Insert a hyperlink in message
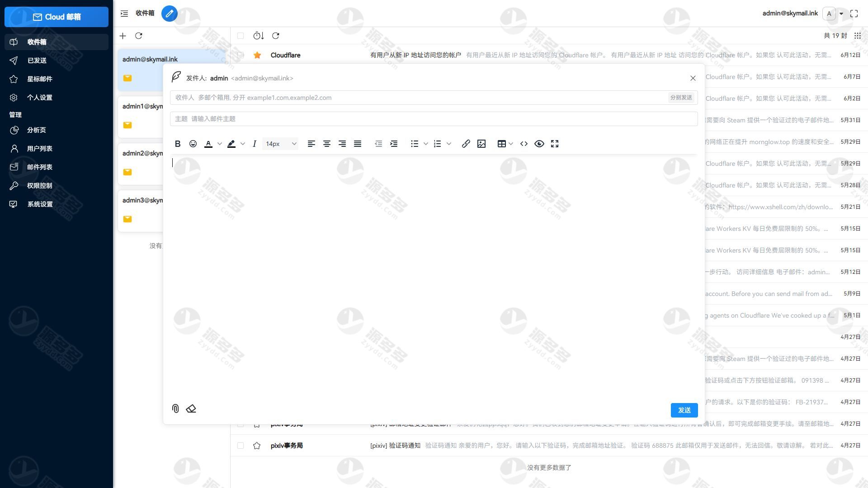The height and width of the screenshot is (488, 868). coord(466,144)
